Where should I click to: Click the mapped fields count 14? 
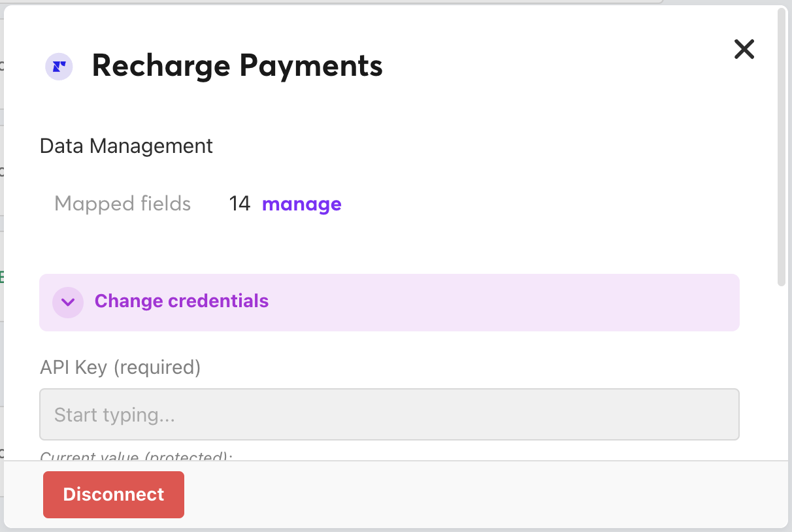[240, 204]
